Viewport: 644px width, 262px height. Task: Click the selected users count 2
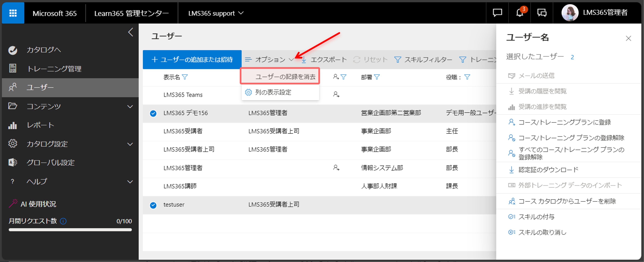(x=572, y=57)
